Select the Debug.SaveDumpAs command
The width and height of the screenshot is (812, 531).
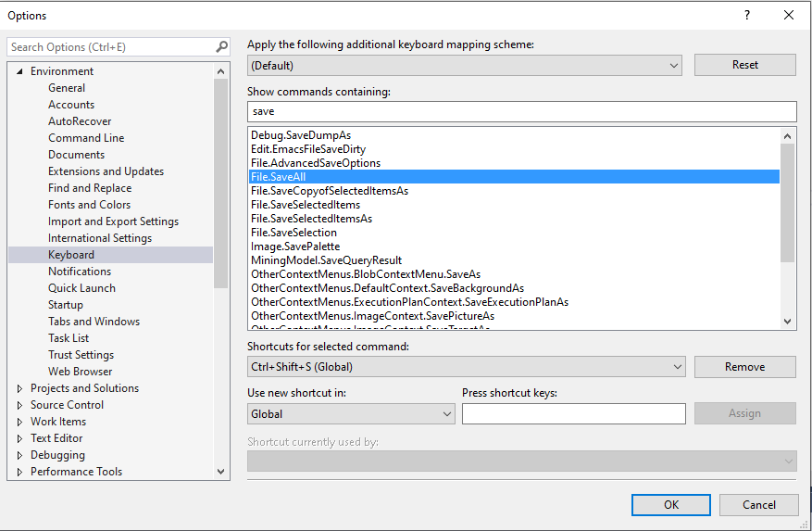click(x=301, y=135)
